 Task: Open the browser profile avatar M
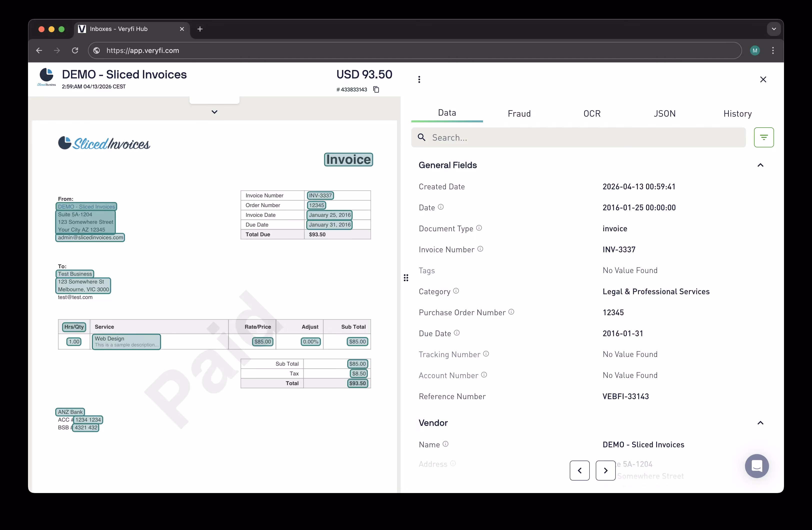[755, 50]
